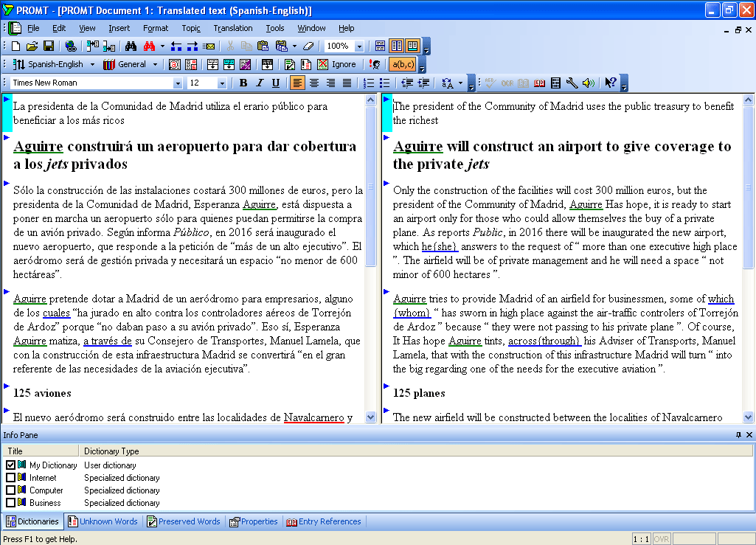Click the red-cross Ignore button
The image size is (756, 545).
pos(337,64)
